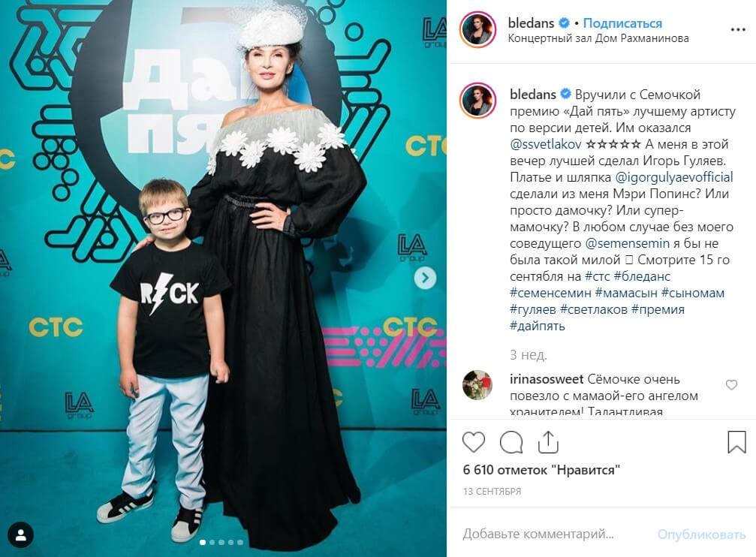Screen dimensions: 756x557
Task: Open location Концертный зал Дом Рахманинова
Action: [x=598, y=38]
